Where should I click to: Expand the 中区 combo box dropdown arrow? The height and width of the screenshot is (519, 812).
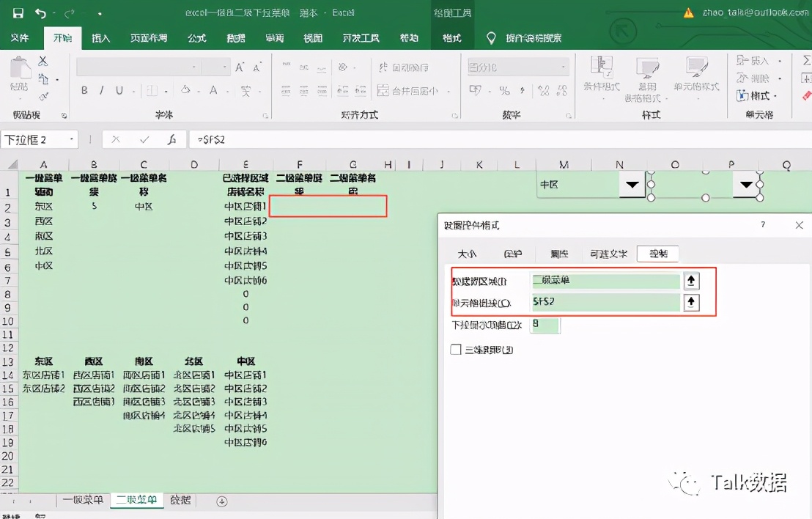tap(632, 185)
